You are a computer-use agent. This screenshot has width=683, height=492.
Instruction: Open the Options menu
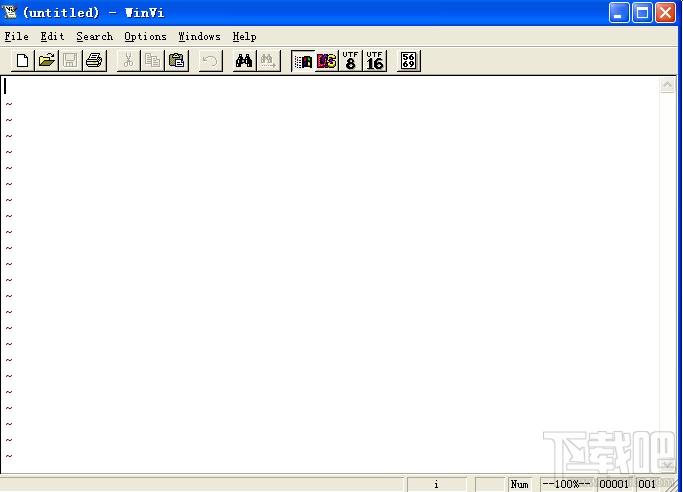click(145, 37)
